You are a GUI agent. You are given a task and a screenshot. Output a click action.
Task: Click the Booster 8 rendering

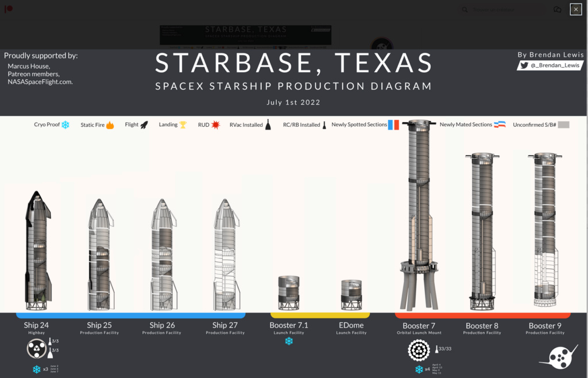[x=482, y=232]
